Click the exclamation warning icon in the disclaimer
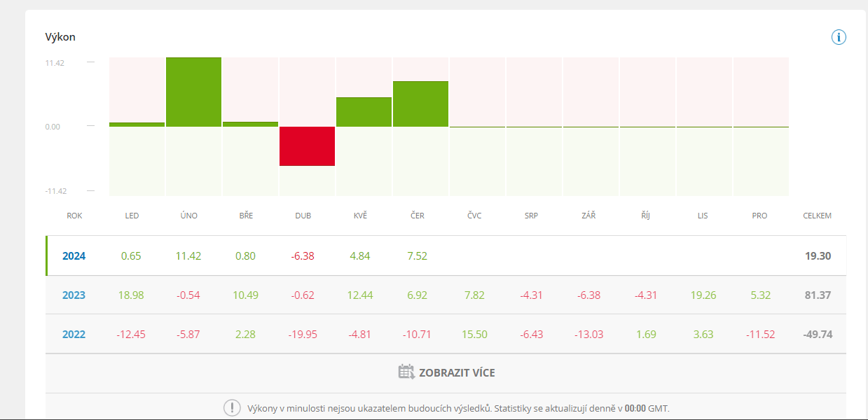The width and height of the screenshot is (868, 420). tap(232, 407)
